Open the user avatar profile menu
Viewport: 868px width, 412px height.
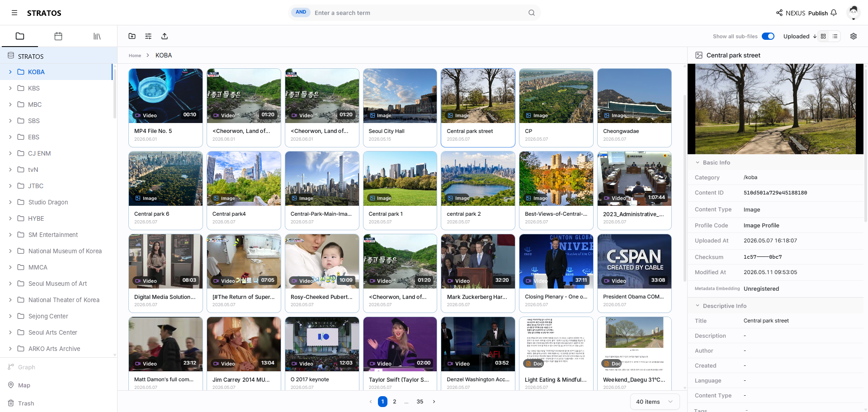853,13
